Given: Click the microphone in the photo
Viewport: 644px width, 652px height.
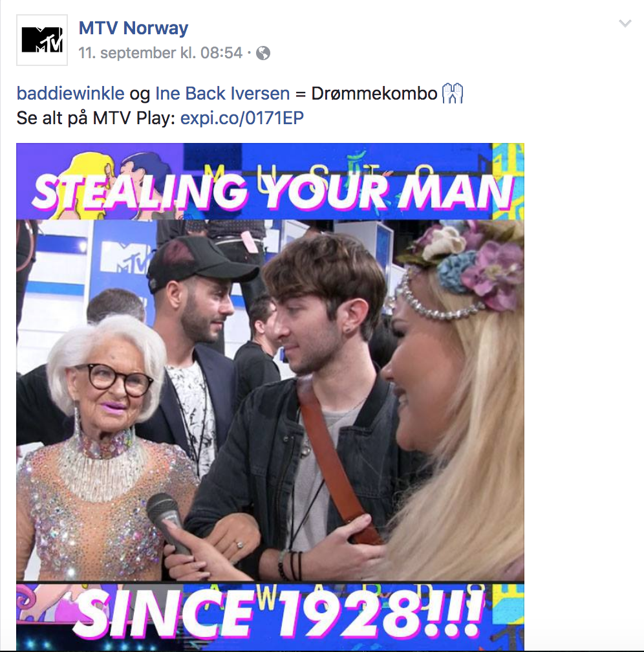Looking at the screenshot, I should pos(166,523).
